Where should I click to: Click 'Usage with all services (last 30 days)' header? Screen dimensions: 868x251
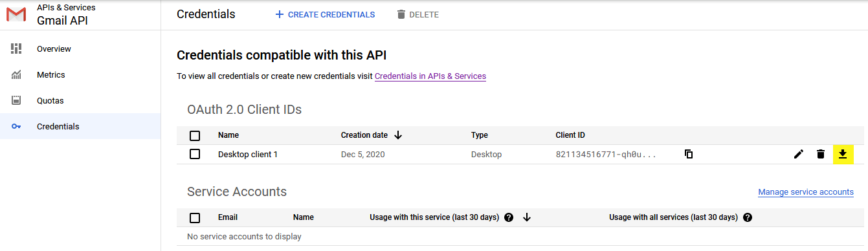[674, 217]
